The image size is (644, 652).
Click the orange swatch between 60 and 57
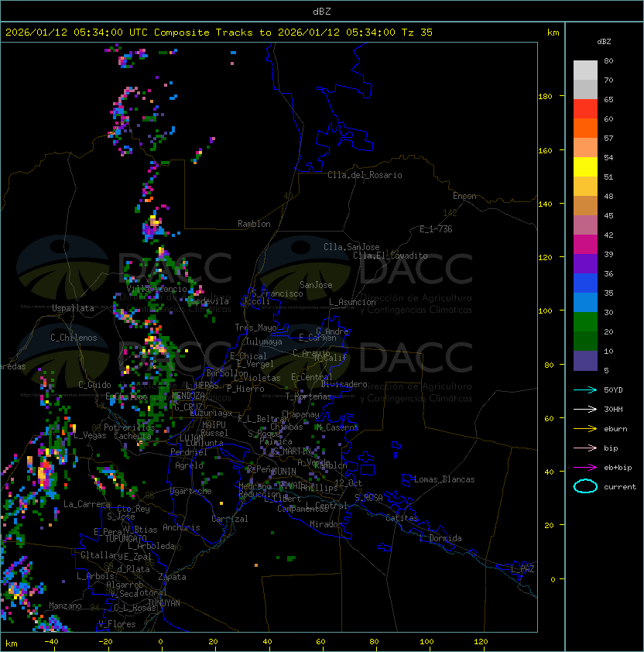tap(585, 128)
